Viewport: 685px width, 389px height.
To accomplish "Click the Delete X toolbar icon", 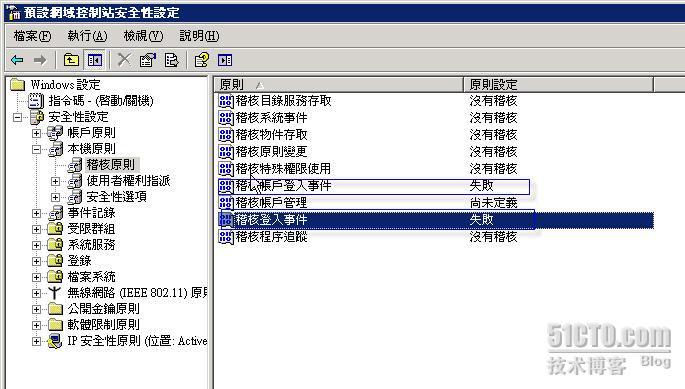I will [x=125, y=59].
